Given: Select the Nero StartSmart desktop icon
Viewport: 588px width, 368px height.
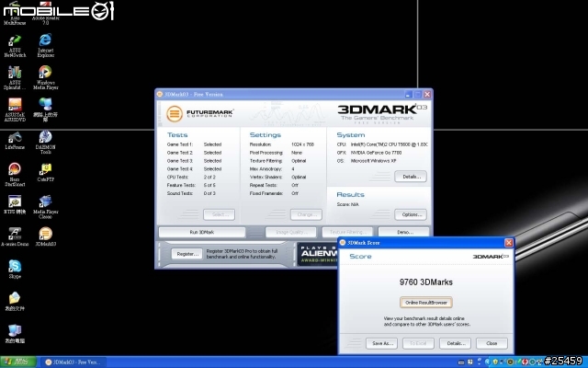Looking at the screenshot, I should pyautogui.click(x=15, y=175).
